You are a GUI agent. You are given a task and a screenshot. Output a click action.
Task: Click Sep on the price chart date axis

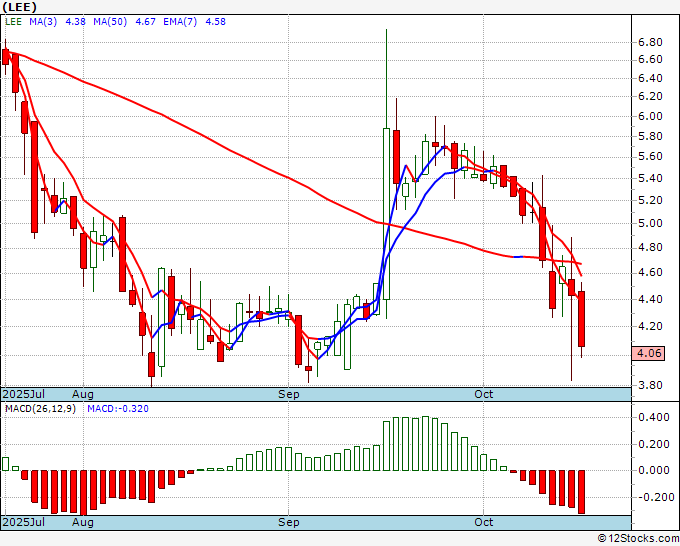pyautogui.click(x=289, y=394)
